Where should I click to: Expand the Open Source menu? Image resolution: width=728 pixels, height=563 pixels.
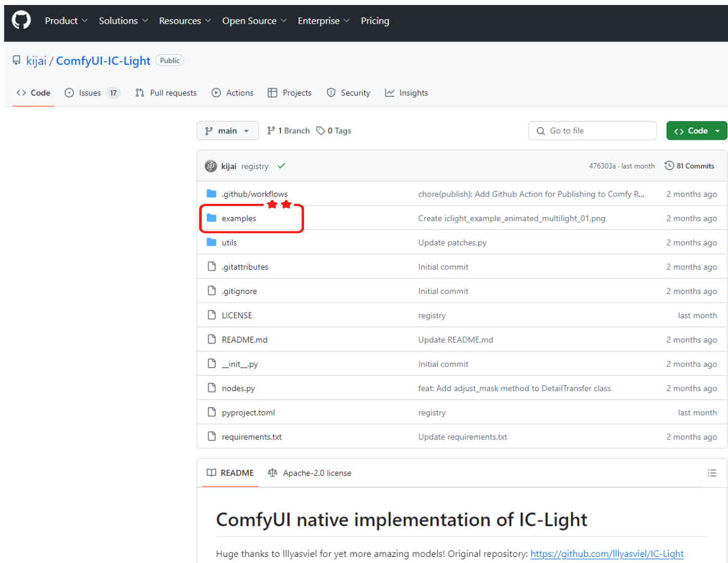click(x=254, y=20)
